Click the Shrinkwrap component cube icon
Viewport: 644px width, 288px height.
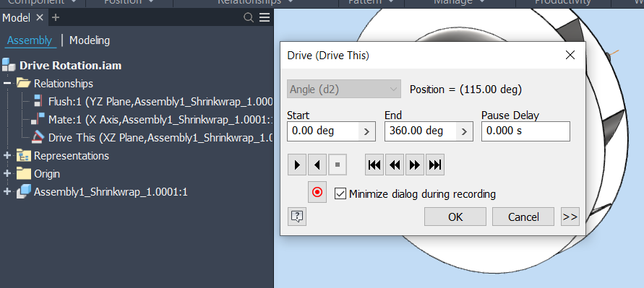(24, 191)
